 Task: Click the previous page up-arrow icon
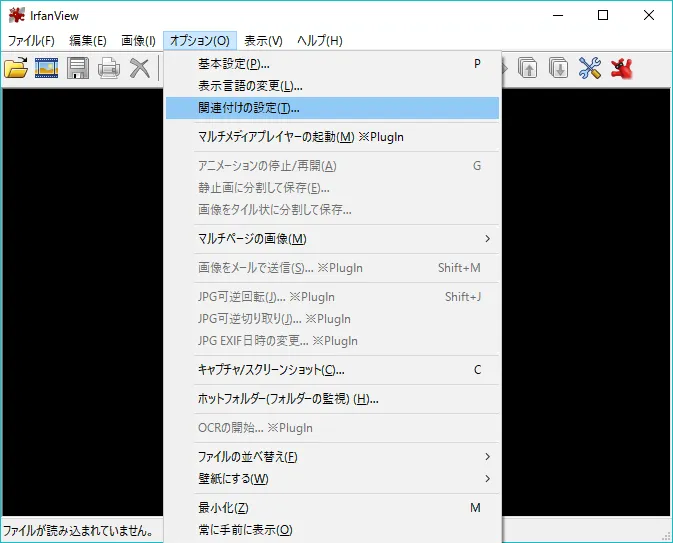pos(527,68)
